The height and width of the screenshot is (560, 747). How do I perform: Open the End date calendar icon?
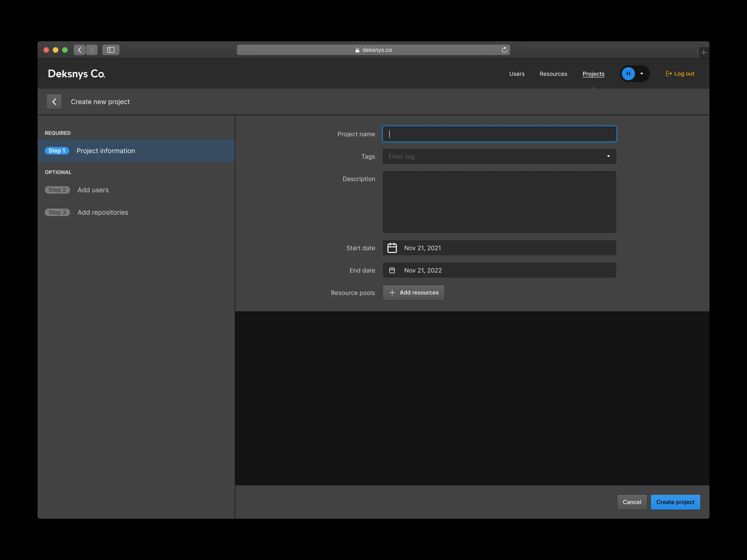point(392,270)
